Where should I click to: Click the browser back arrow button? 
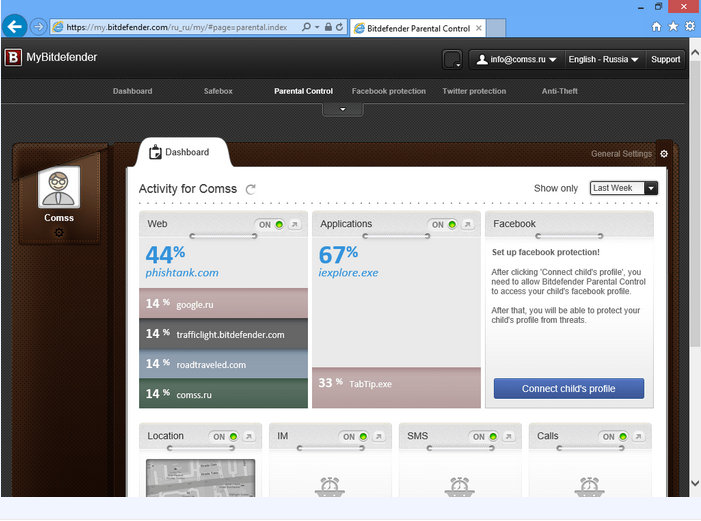click(x=14, y=27)
